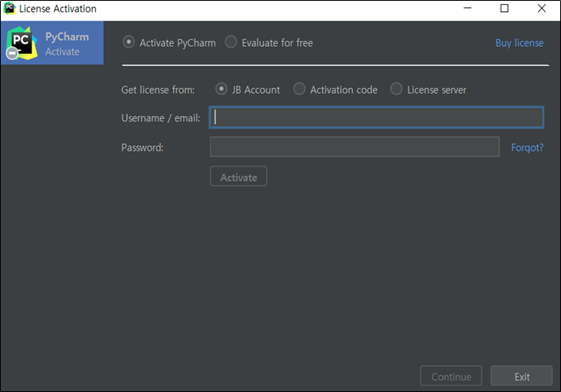Open the Buy license link
Image resolution: width=561 pixels, height=392 pixels.
click(x=519, y=43)
